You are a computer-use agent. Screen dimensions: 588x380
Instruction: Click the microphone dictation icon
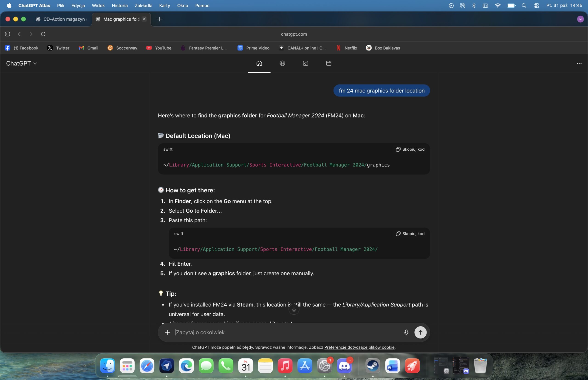(406, 332)
